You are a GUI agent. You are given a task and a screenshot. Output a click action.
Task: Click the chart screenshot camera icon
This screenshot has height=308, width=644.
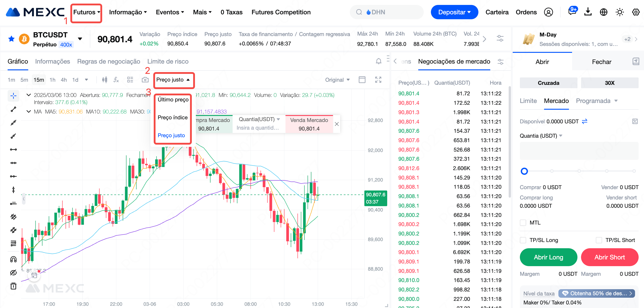(x=145, y=80)
